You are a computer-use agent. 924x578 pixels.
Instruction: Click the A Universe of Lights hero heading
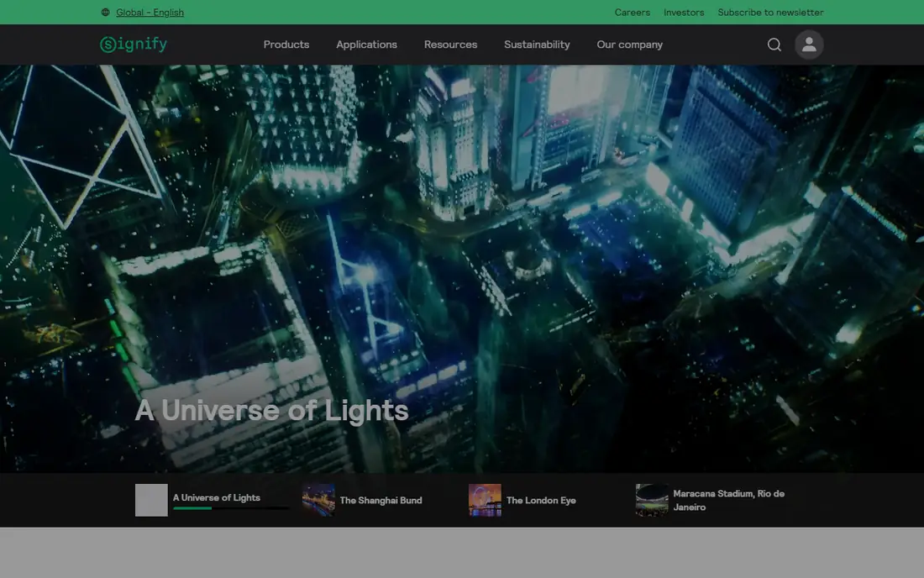point(271,411)
